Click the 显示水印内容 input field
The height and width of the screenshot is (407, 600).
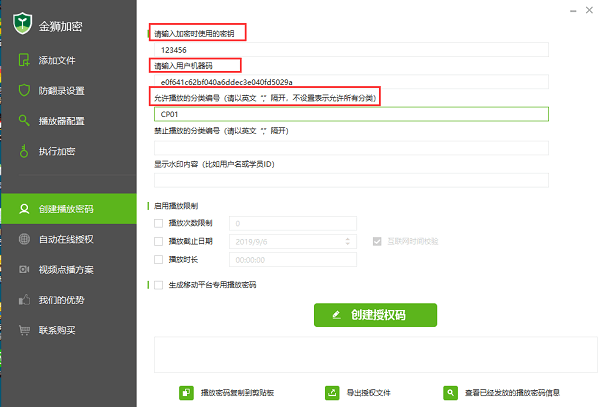[x=350, y=181]
